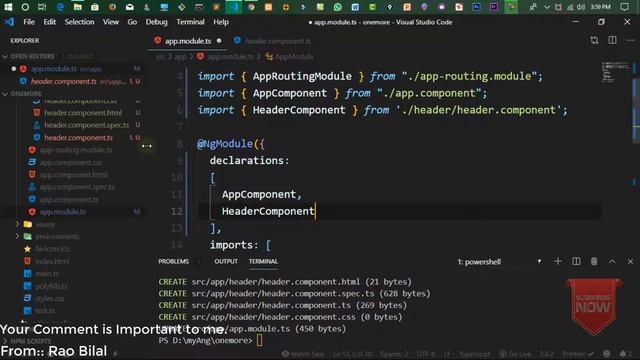Image resolution: width=640 pixels, height=360 pixels.
Task: Split the editor to the right
Action: (x=612, y=40)
